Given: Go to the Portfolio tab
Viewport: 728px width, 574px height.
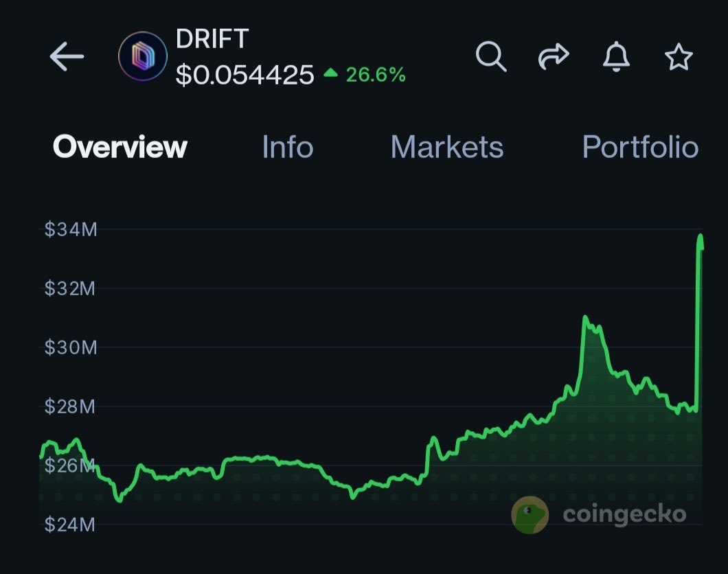Looking at the screenshot, I should pyautogui.click(x=641, y=147).
